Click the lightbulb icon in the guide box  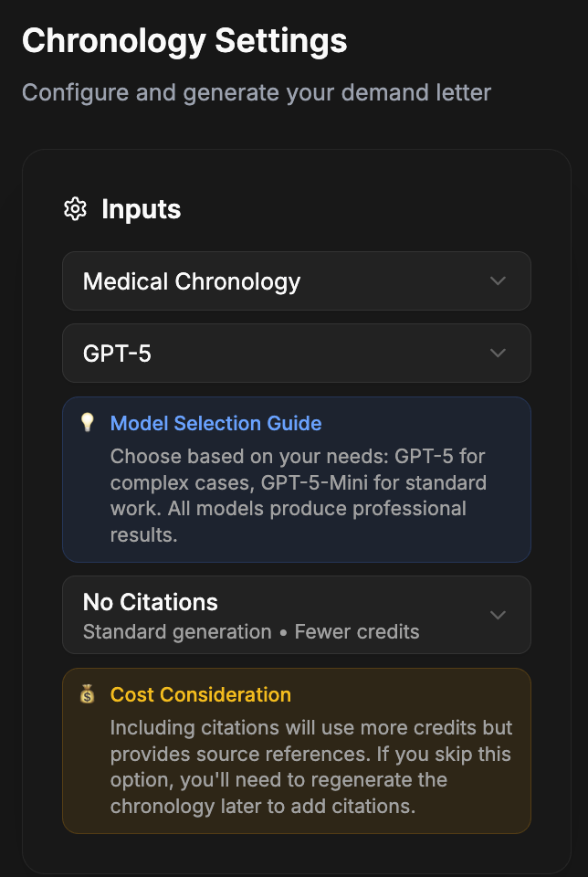(x=88, y=423)
